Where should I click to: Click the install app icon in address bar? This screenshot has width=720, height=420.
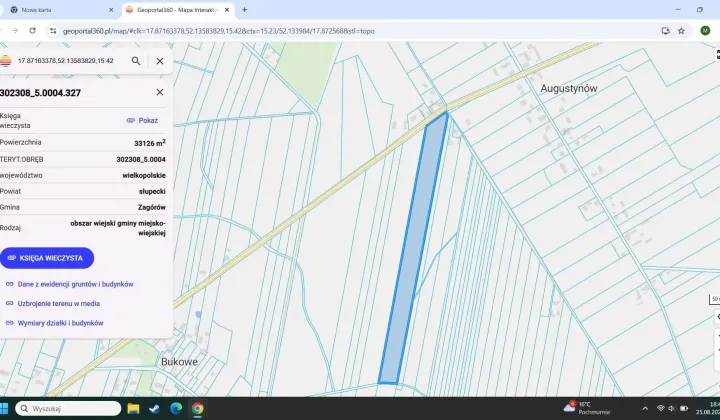click(x=665, y=31)
